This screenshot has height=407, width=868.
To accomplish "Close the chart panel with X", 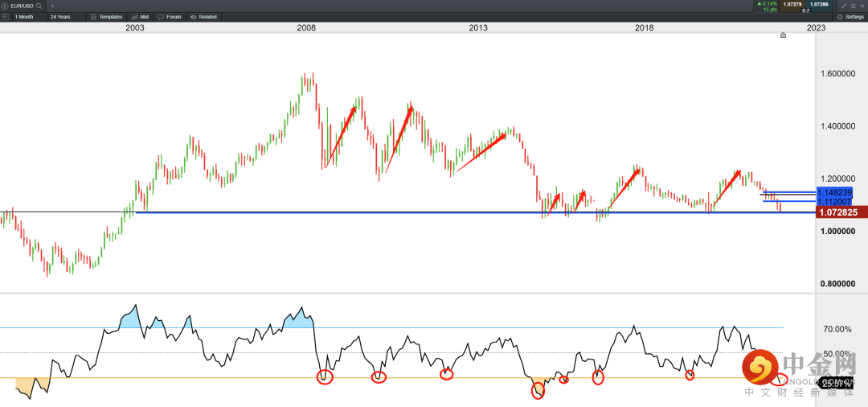I will tap(862, 6).
